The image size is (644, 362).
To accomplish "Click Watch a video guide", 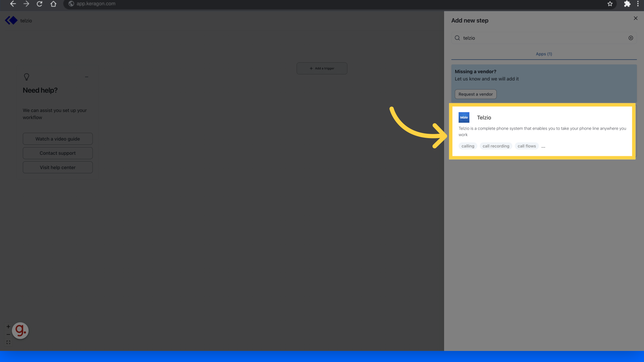I will pyautogui.click(x=58, y=139).
